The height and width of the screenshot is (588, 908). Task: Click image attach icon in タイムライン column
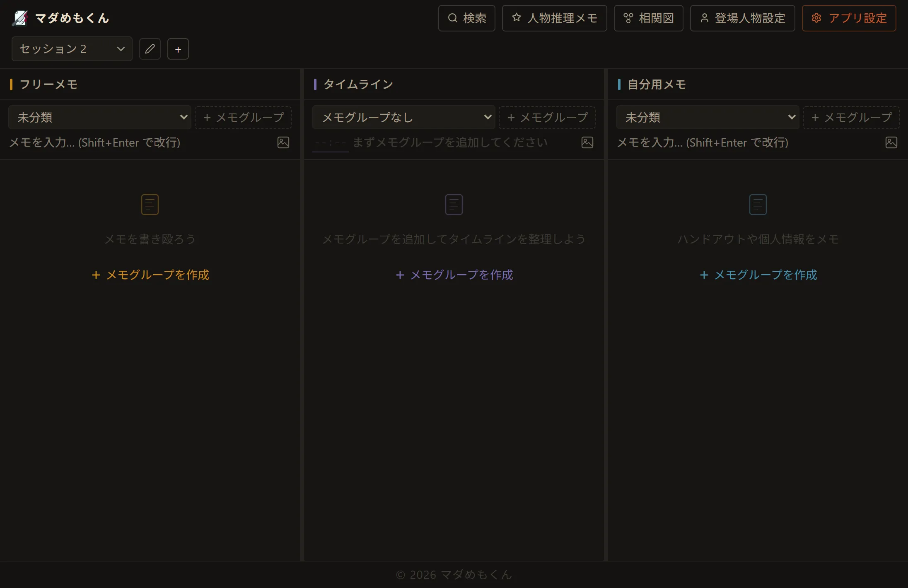(587, 142)
